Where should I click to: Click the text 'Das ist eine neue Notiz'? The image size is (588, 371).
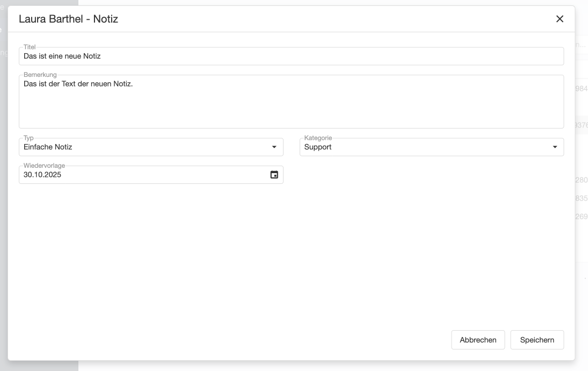[x=62, y=56]
